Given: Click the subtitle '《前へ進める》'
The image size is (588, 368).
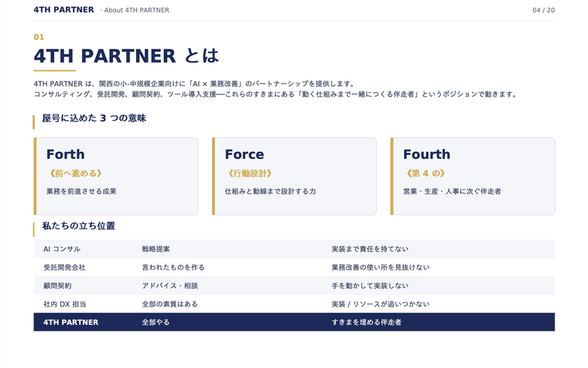Looking at the screenshot, I should [75, 173].
